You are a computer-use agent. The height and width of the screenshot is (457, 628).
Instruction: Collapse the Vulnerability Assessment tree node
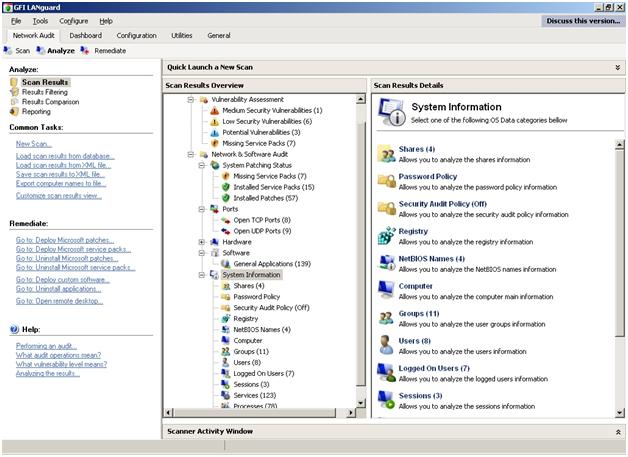(x=191, y=99)
